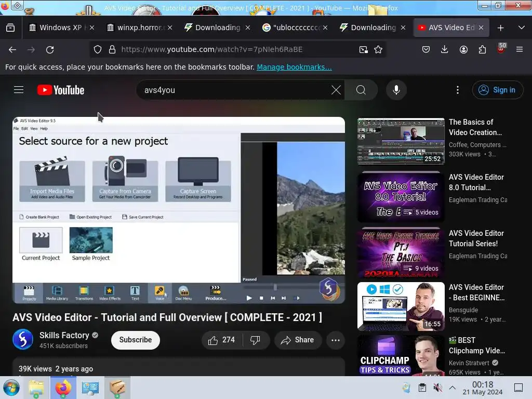Open Firefox application hamburger menu
Image resolution: width=532 pixels, height=399 pixels.
pos(520,49)
